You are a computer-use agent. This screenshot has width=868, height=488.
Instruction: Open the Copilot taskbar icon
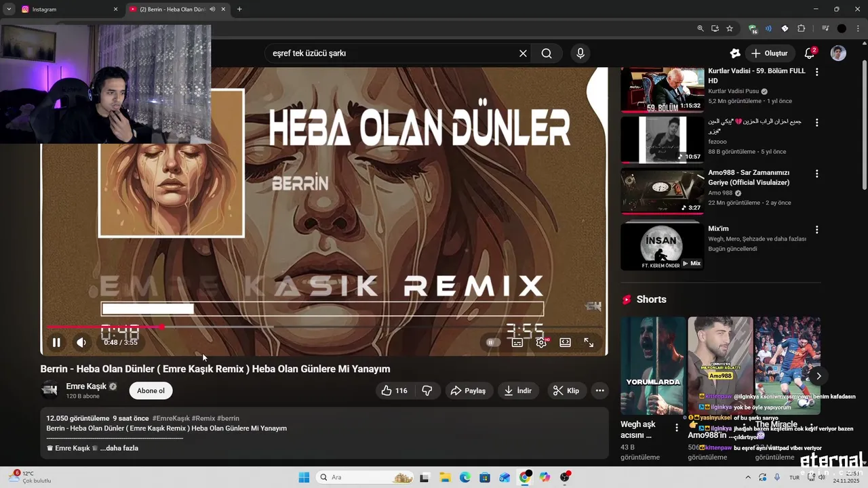click(x=545, y=477)
